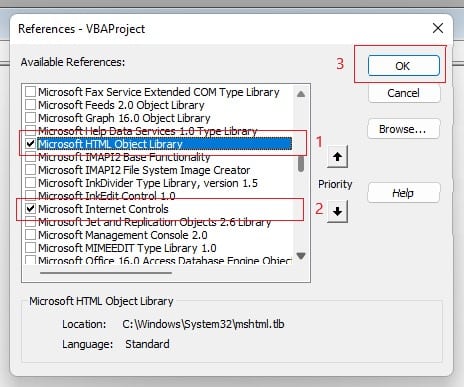Move reference up with Priority up arrow

[337, 156]
